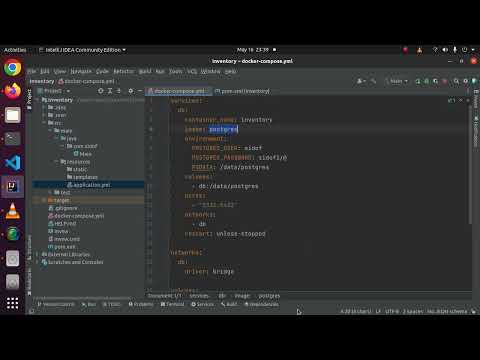
Task: Open the Problems tool window
Action: click(141, 304)
